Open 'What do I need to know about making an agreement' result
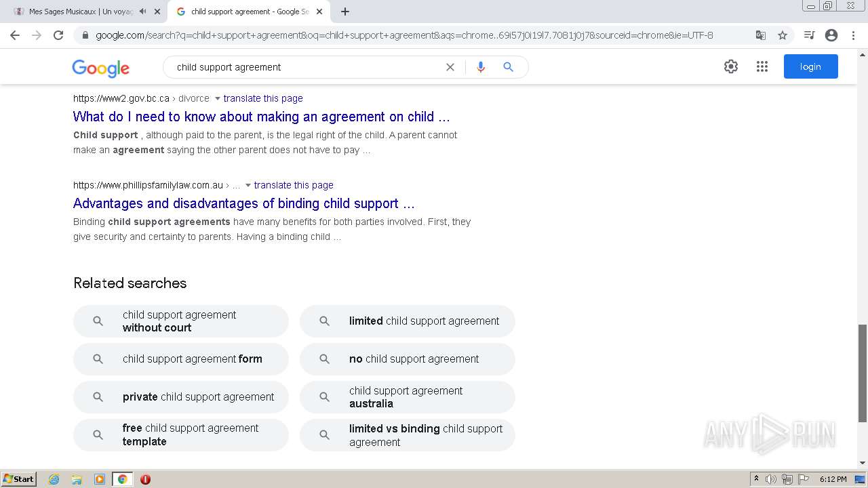This screenshot has height=488, width=868. [262, 117]
